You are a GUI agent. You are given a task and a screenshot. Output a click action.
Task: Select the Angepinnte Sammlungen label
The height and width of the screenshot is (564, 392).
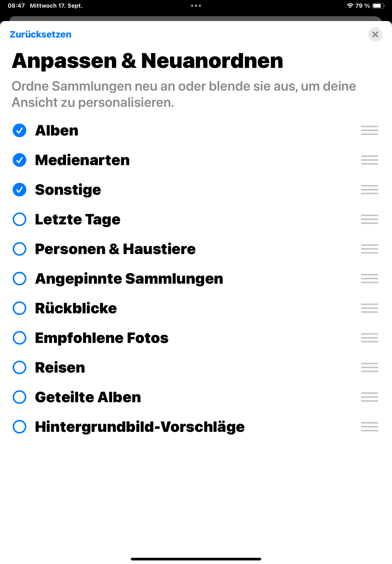coord(129,279)
